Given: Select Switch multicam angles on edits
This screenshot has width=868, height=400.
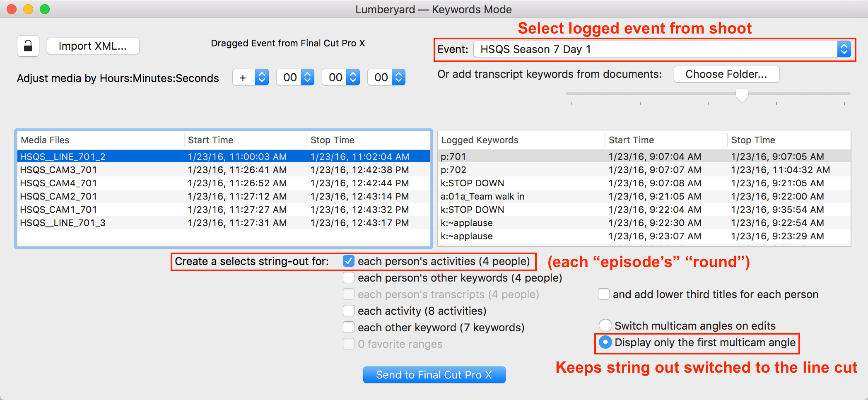Looking at the screenshot, I should [x=605, y=326].
